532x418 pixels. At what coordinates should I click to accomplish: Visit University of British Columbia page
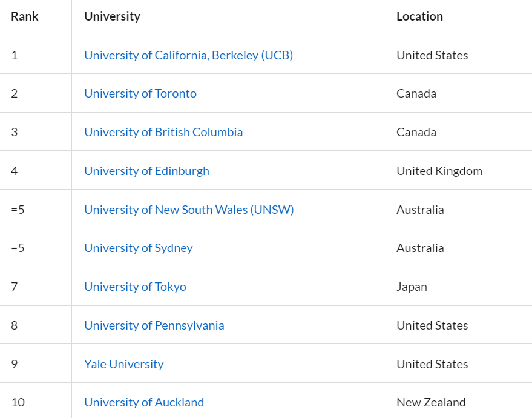click(163, 132)
